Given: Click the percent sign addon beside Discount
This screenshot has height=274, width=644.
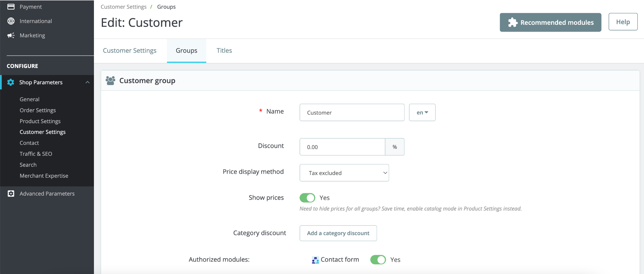Looking at the screenshot, I should coord(395,147).
